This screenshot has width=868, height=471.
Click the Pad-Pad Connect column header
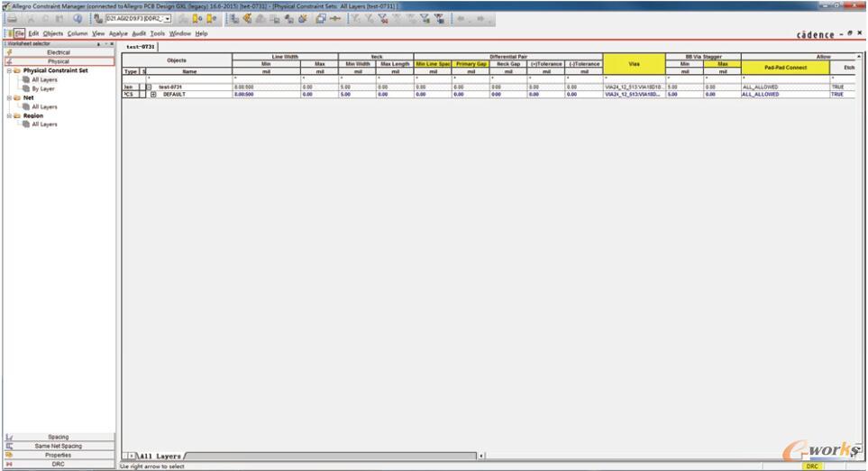[785, 67]
